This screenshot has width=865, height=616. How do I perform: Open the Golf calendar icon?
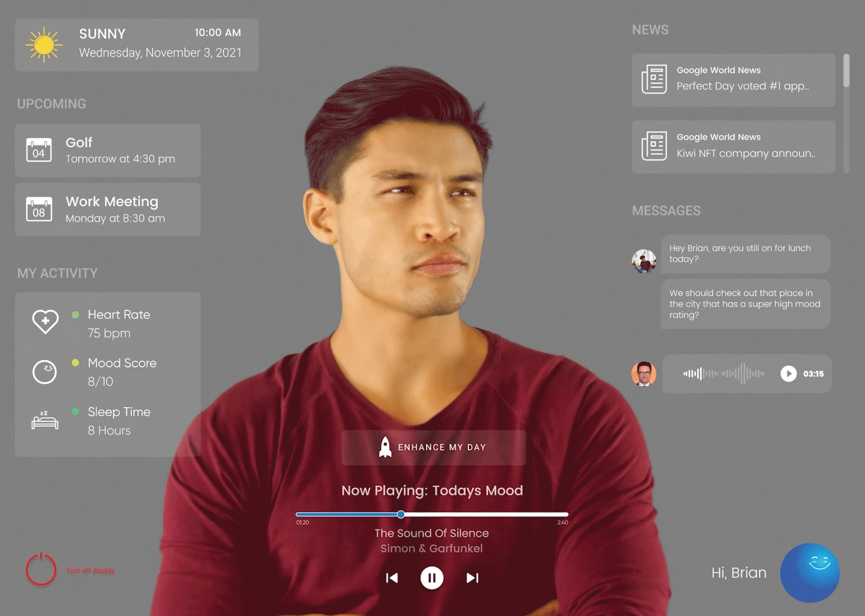pos(39,150)
